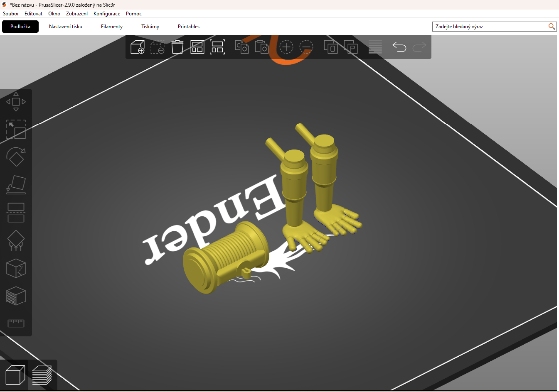
Task: Click the Add instance plus icon
Action: tap(286, 47)
